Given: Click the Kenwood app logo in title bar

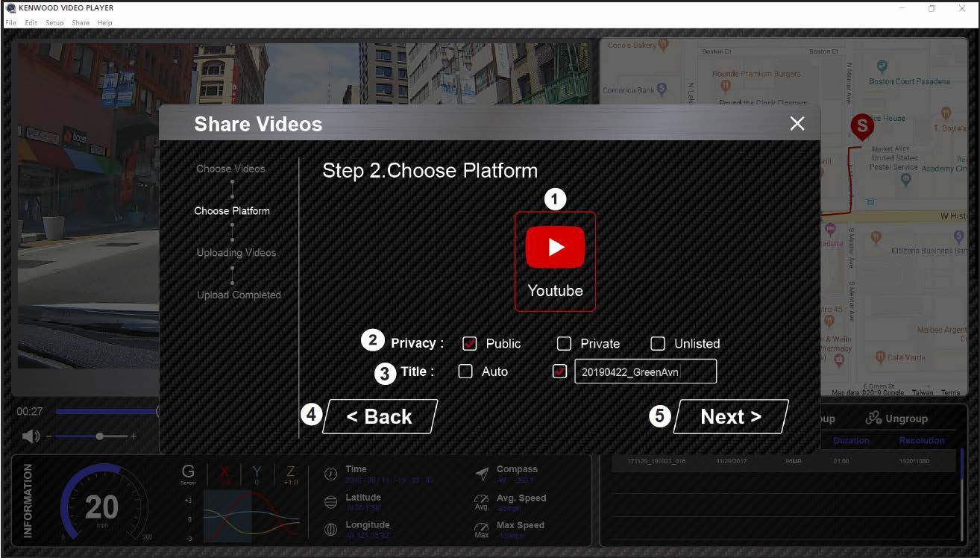Looking at the screenshot, I should click(x=10, y=8).
